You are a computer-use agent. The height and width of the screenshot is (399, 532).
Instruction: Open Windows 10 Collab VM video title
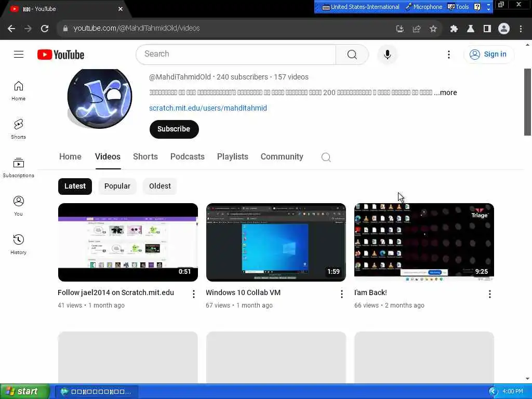(243, 292)
